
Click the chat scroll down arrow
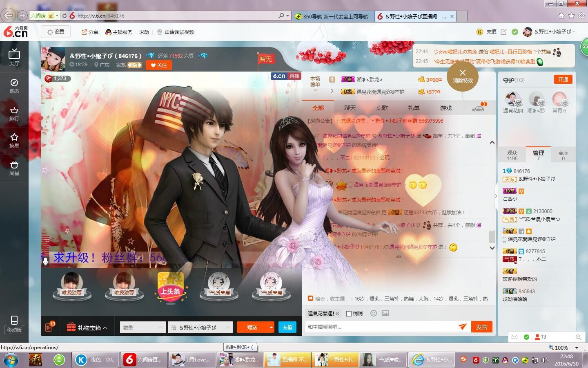(492, 248)
